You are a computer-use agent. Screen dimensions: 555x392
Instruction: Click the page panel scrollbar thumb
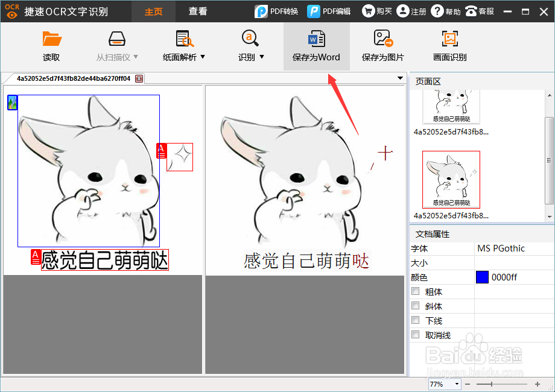tap(549, 160)
